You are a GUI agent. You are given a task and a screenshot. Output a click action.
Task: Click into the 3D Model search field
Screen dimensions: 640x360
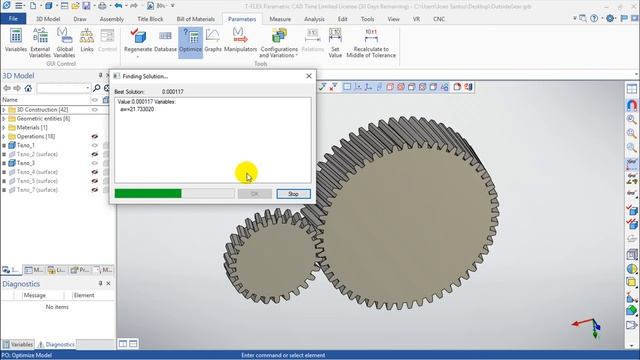[60, 88]
